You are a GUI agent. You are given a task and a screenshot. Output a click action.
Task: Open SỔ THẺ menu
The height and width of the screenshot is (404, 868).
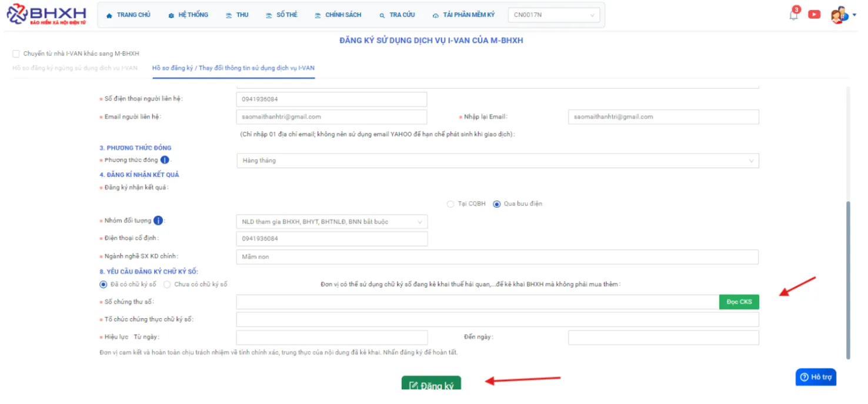tap(282, 15)
